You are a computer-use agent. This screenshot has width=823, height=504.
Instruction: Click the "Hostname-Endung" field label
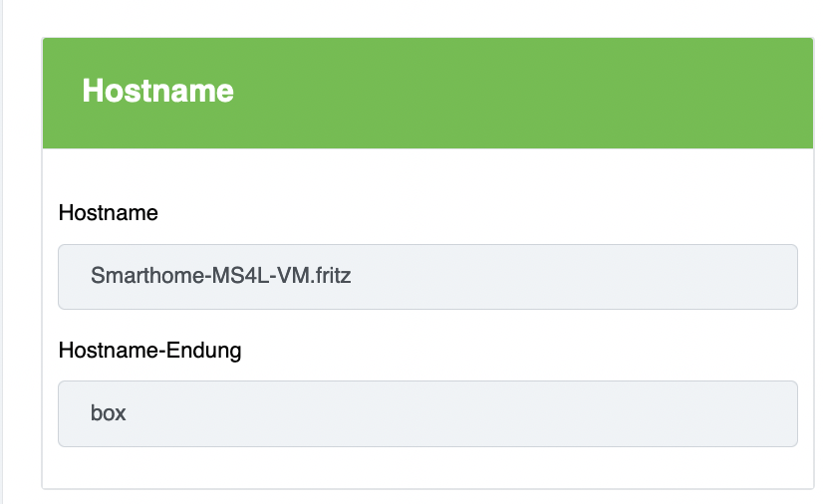pos(149,350)
